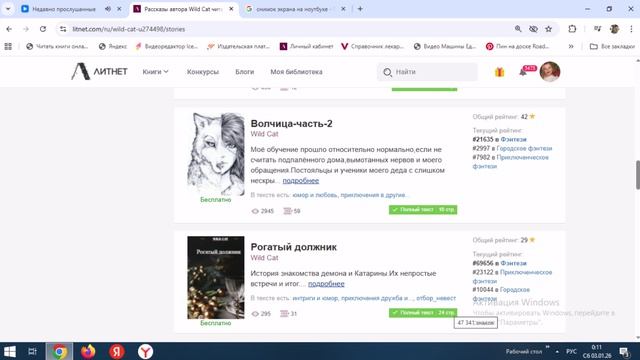Open the Блоги menu item
640x360 pixels.
tap(244, 72)
